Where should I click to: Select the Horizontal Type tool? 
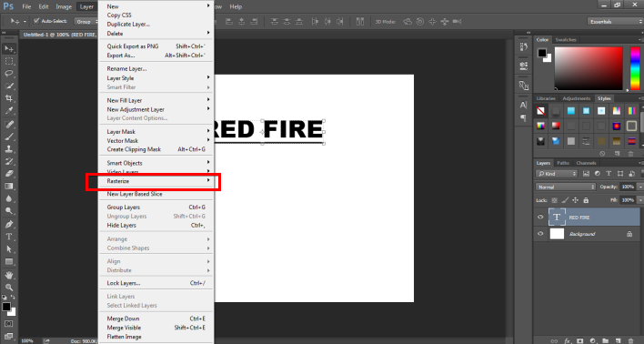(x=9, y=237)
